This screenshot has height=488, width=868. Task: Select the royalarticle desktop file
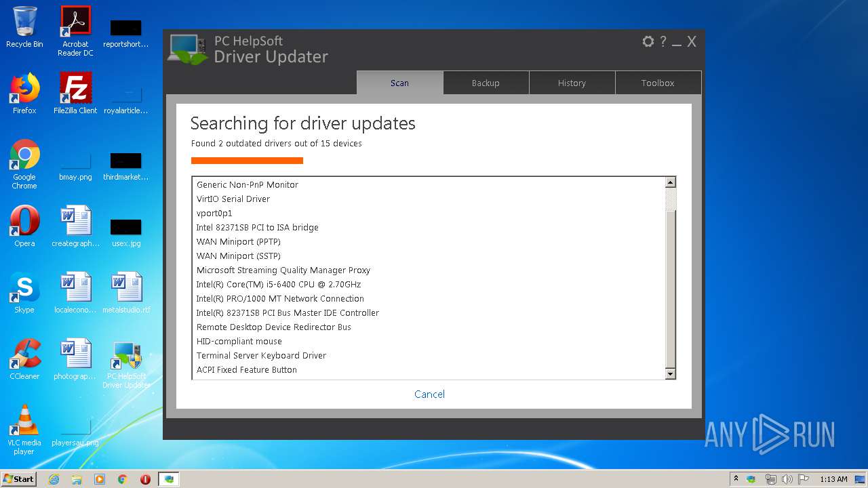[126, 99]
